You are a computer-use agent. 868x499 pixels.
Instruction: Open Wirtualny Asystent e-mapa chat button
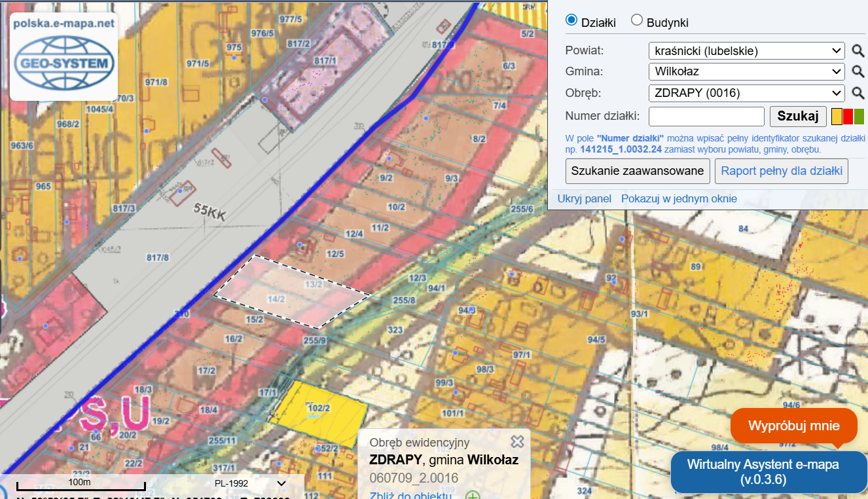tap(769, 471)
